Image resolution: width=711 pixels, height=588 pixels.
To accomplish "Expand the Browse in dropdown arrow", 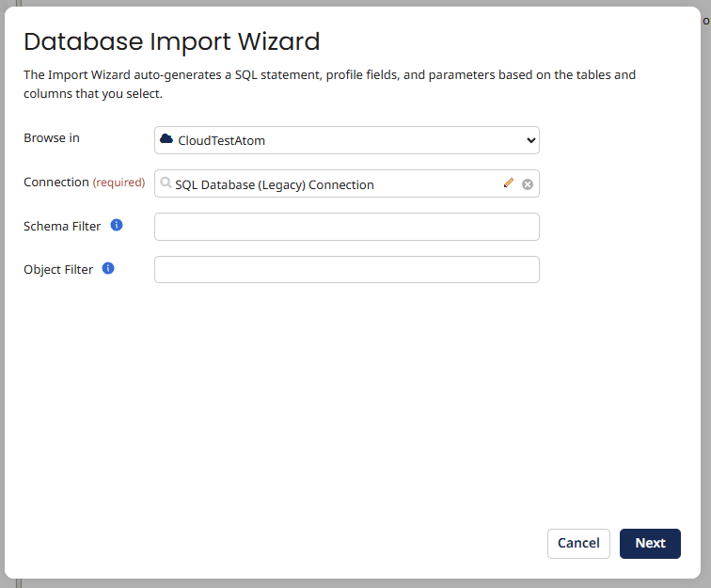I will 530,140.
